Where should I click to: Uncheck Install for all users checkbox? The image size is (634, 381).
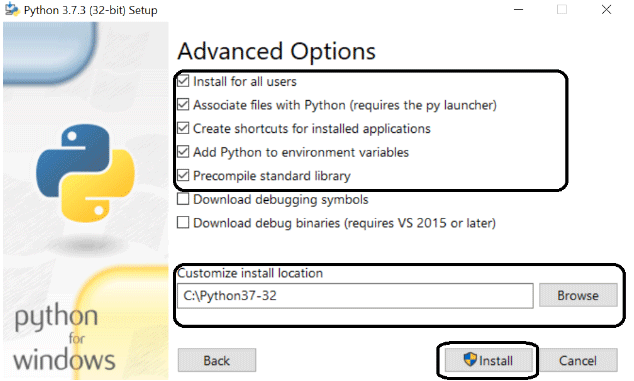pos(183,81)
